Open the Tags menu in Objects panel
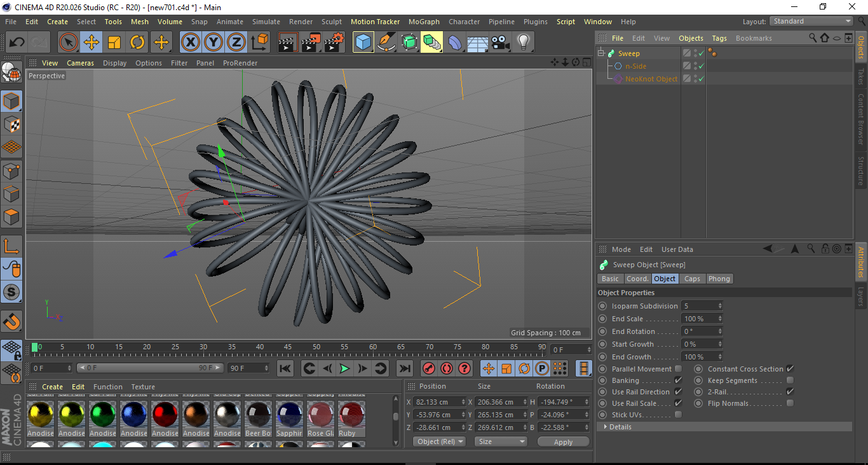Screen dimensions: 868x465 [x=719, y=38]
